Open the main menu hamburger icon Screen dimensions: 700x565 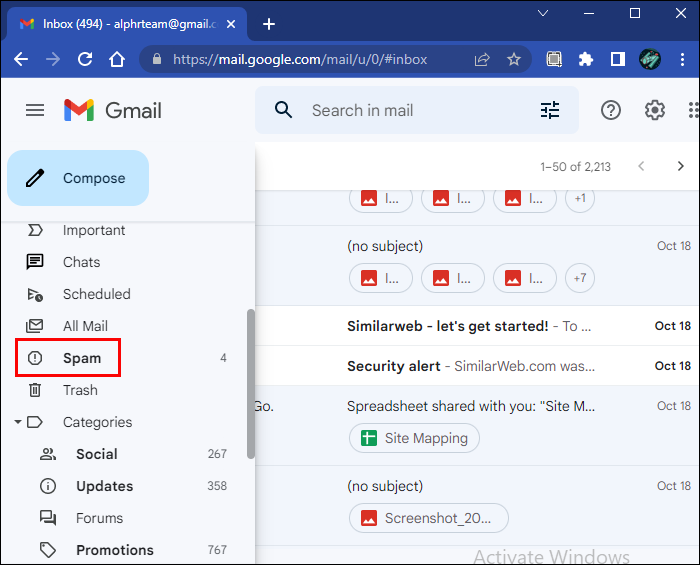[35, 110]
